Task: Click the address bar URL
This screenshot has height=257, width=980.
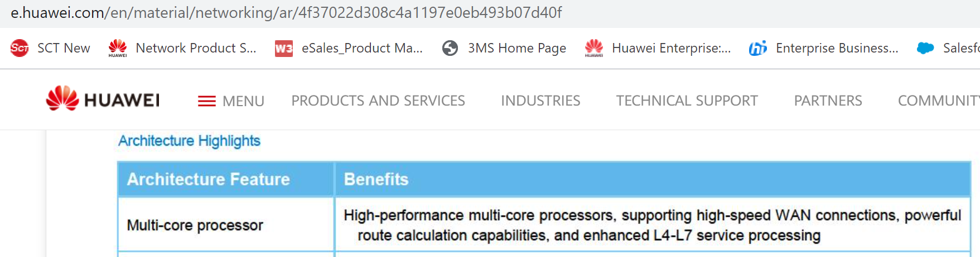Action: 286,12
